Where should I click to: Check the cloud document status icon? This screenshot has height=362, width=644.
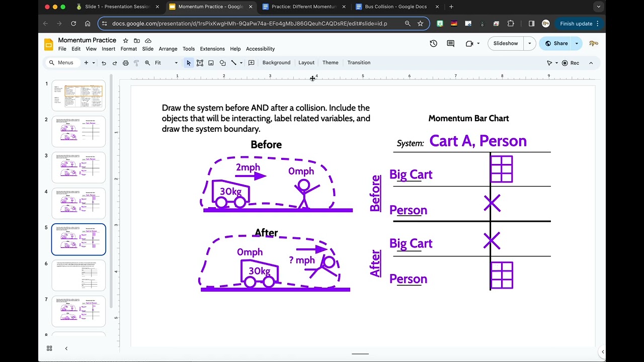point(148,40)
